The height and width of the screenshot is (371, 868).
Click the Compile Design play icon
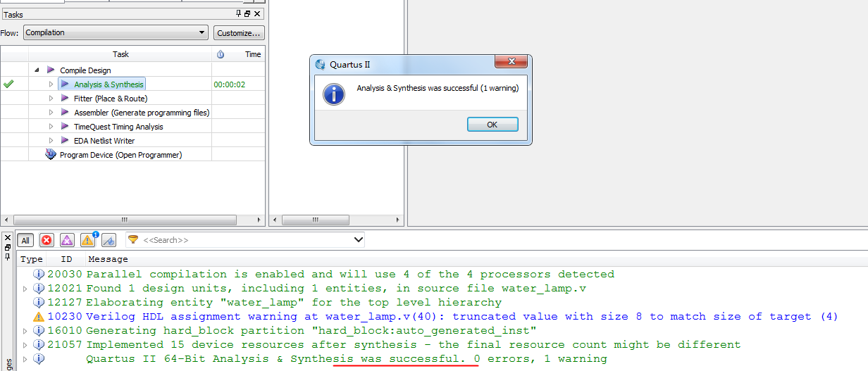tap(51, 70)
